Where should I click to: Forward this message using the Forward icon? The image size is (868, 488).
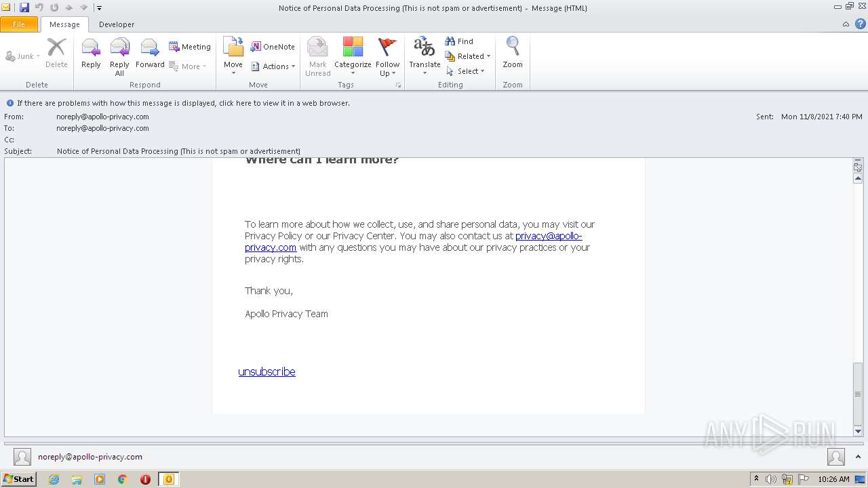click(x=150, y=54)
